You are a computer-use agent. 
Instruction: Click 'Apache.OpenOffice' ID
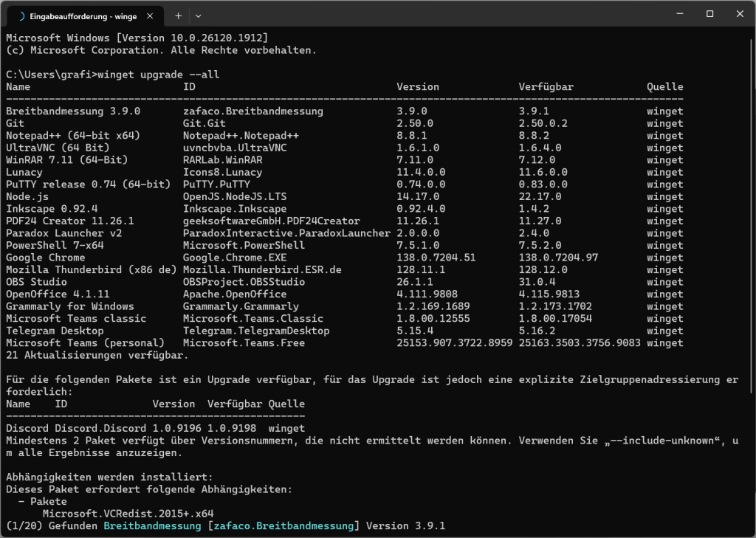pos(235,294)
